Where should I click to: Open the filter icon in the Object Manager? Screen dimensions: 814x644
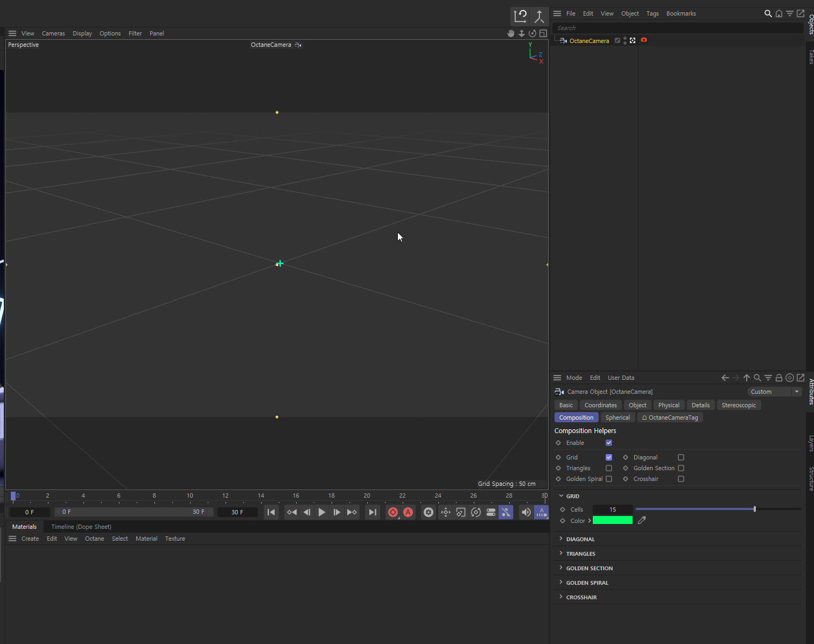(790, 13)
